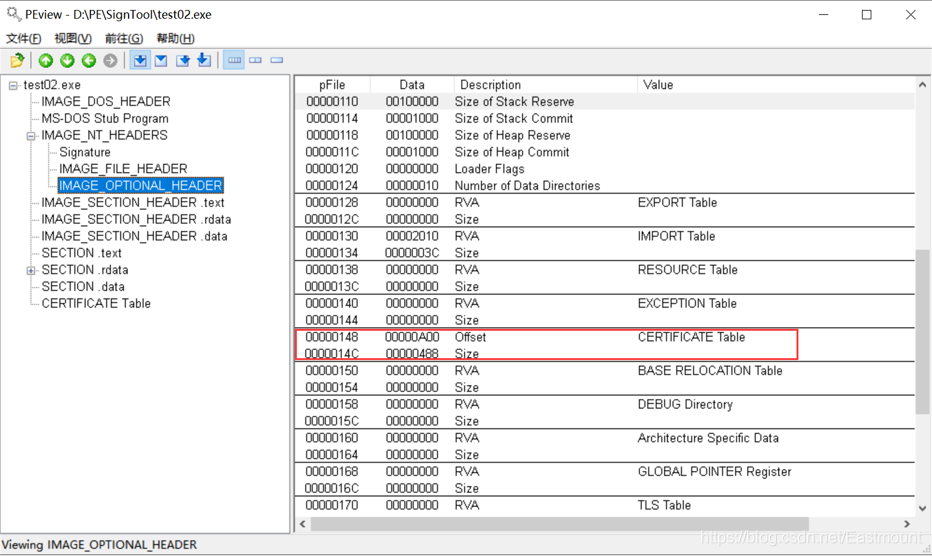This screenshot has height=556, width=932.
Task: Collapse the test02.exe root node
Action: 13,86
